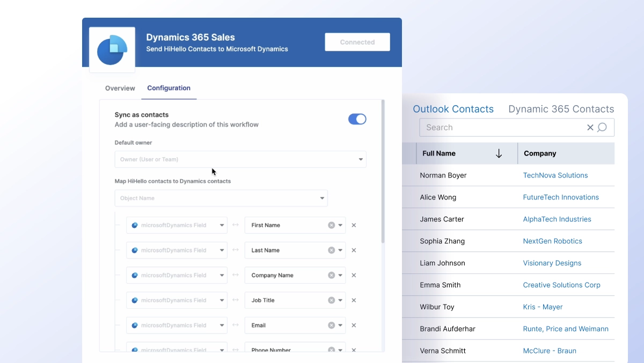The height and width of the screenshot is (363, 644).
Task: Expand the Job Title dropdown arrow
Action: [x=340, y=300]
